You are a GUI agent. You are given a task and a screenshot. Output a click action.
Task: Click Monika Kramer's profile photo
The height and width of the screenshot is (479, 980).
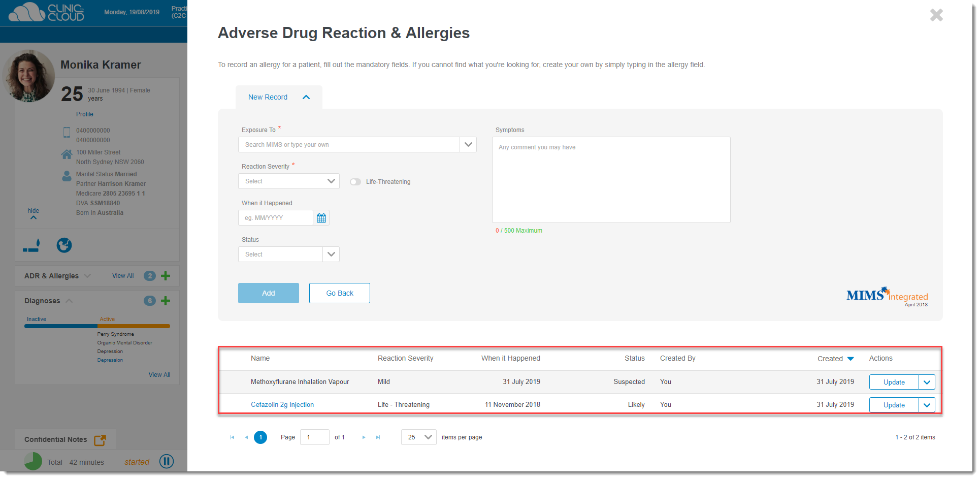click(x=29, y=76)
